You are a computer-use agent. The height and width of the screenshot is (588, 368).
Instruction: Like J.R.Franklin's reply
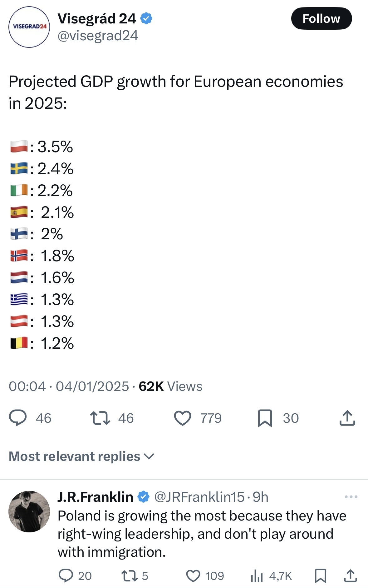tap(193, 576)
